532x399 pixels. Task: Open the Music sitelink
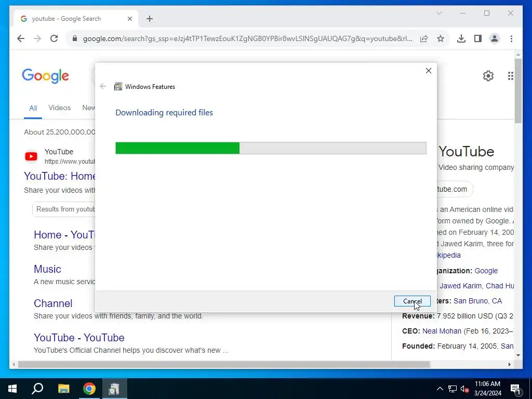[47, 269]
